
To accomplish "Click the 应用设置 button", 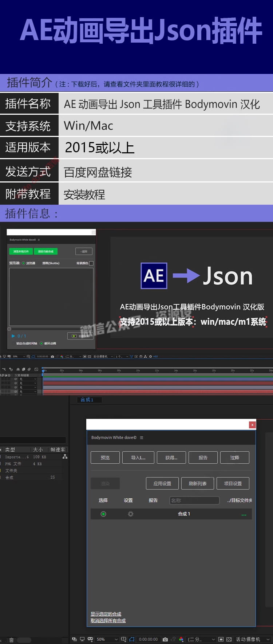I will (162, 483).
